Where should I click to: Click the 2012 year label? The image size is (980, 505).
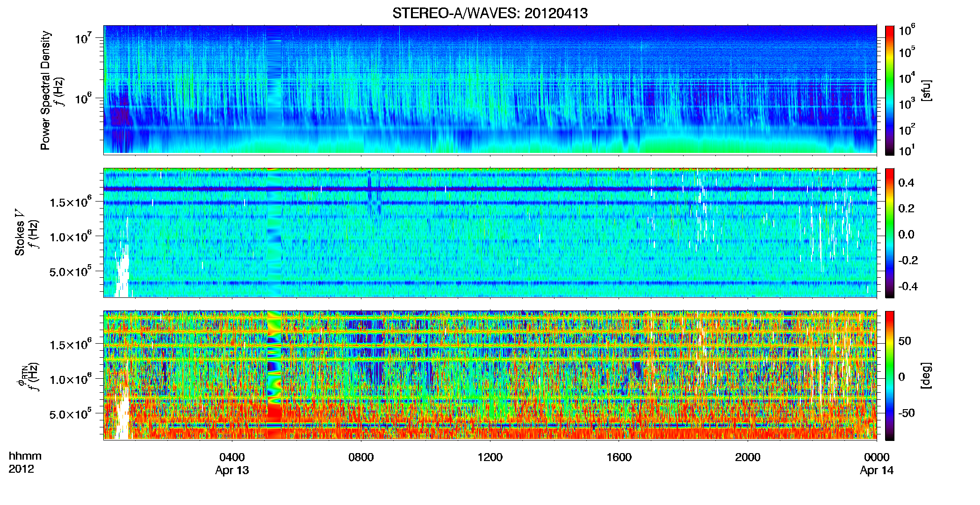pyautogui.click(x=22, y=469)
